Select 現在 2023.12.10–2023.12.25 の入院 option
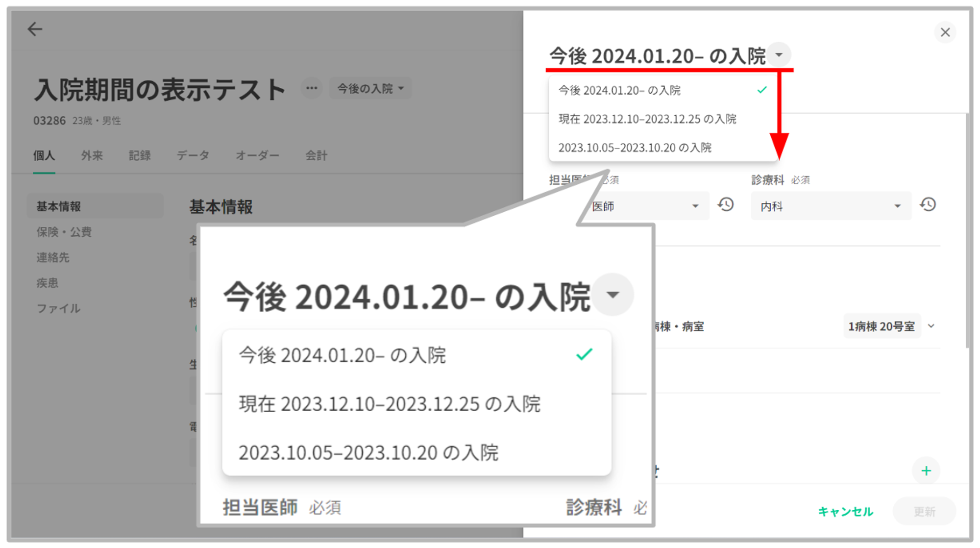Image resolution: width=980 pixels, height=548 pixels. [x=647, y=119]
